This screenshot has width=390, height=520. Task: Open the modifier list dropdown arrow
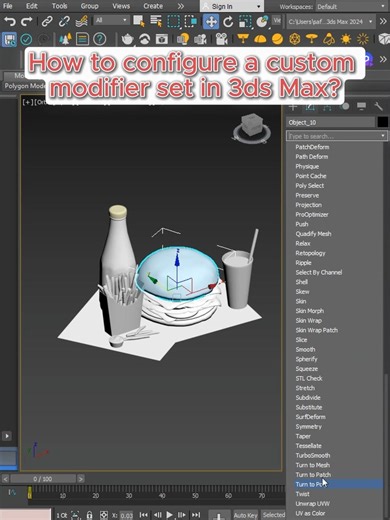[x=383, y=136]
